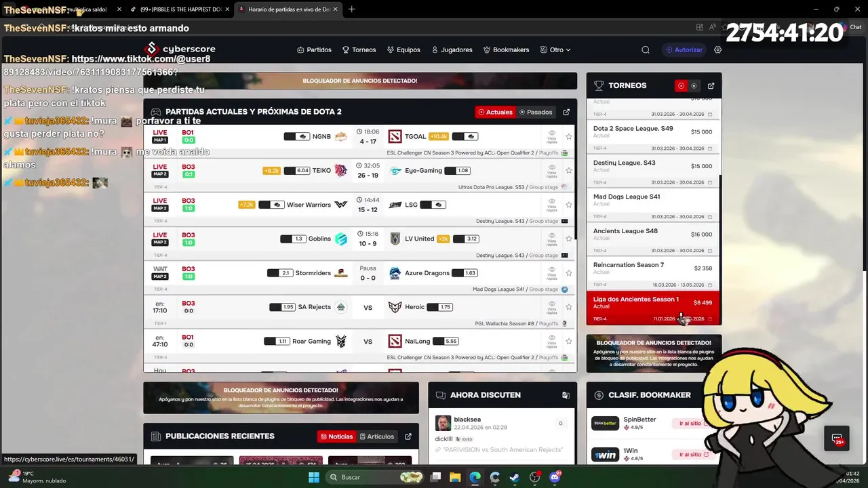Open the Publicaciones Recientes external link icon
The height and width of the screenshot is (488, 868).
point(408,436)
